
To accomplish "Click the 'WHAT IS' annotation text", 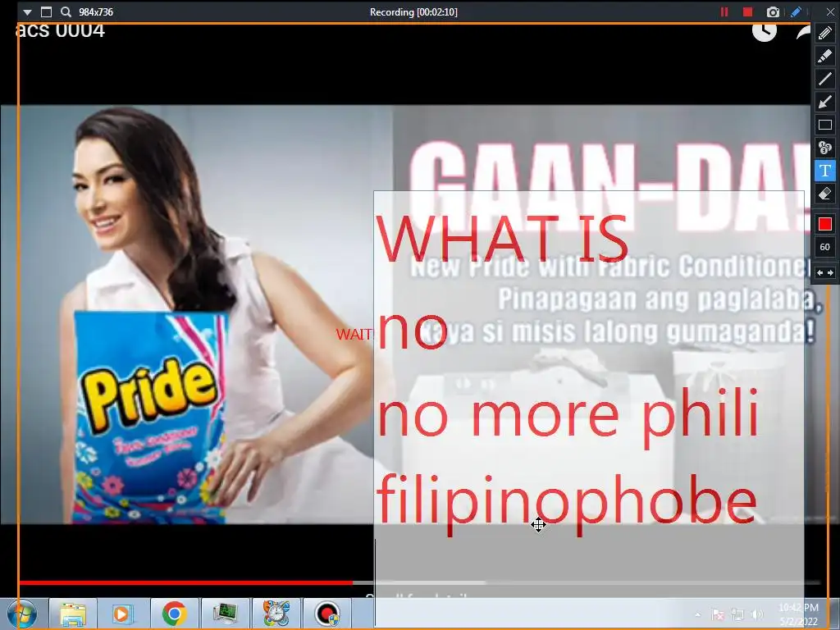I will (x=502, y=239).
